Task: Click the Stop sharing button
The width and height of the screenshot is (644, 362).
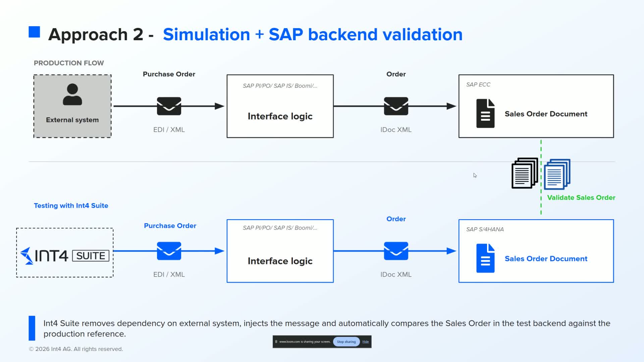Action: pos(346,342)
